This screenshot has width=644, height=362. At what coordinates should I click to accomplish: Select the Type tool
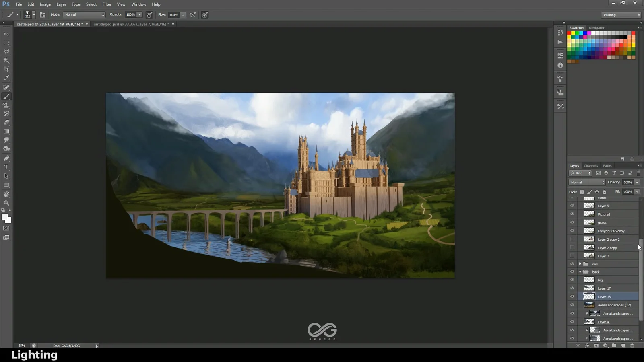(6, 167)
